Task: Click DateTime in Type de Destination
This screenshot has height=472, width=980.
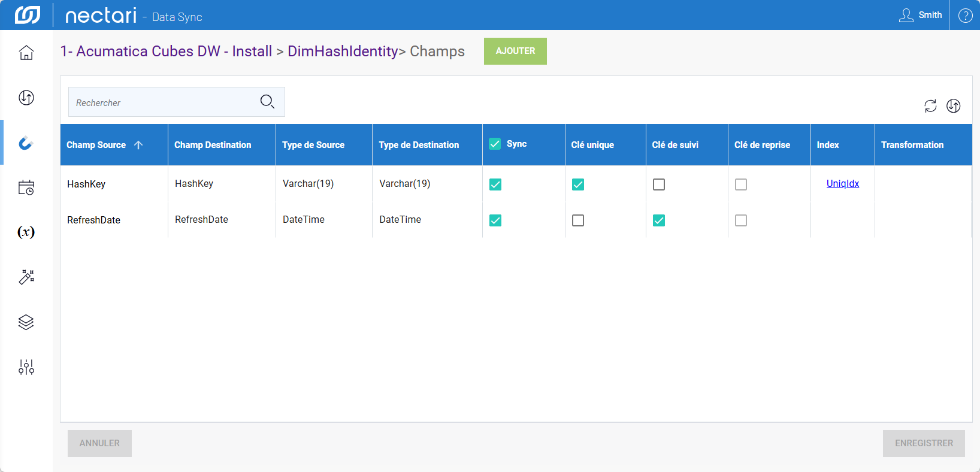Action: coord(400,219)
